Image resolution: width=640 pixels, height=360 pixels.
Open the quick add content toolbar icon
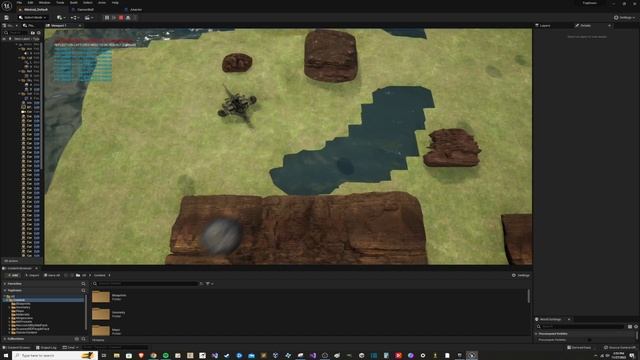60,18
